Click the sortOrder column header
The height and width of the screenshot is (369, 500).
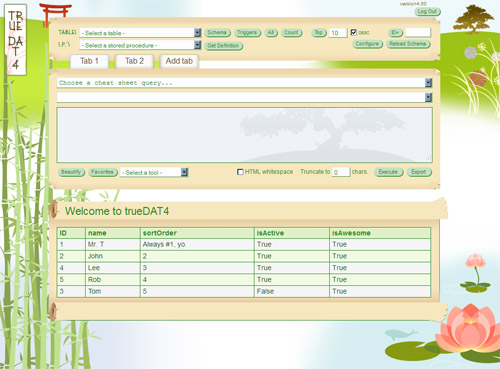tap(197, 233)
